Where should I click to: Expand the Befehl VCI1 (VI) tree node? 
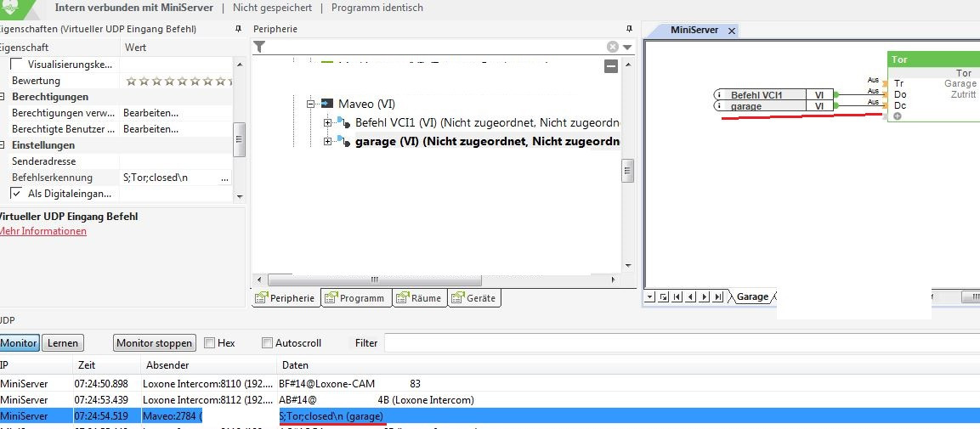pos(327,123)
